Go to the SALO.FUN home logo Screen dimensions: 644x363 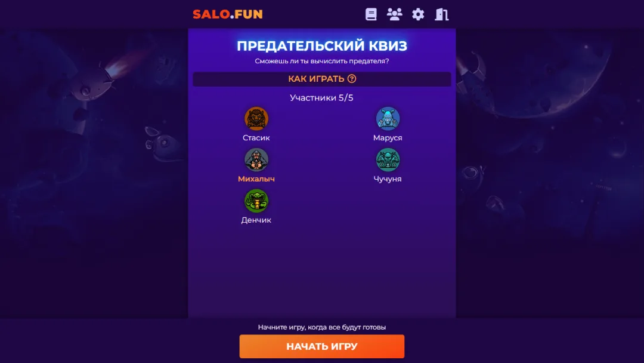tap(228, 14)
